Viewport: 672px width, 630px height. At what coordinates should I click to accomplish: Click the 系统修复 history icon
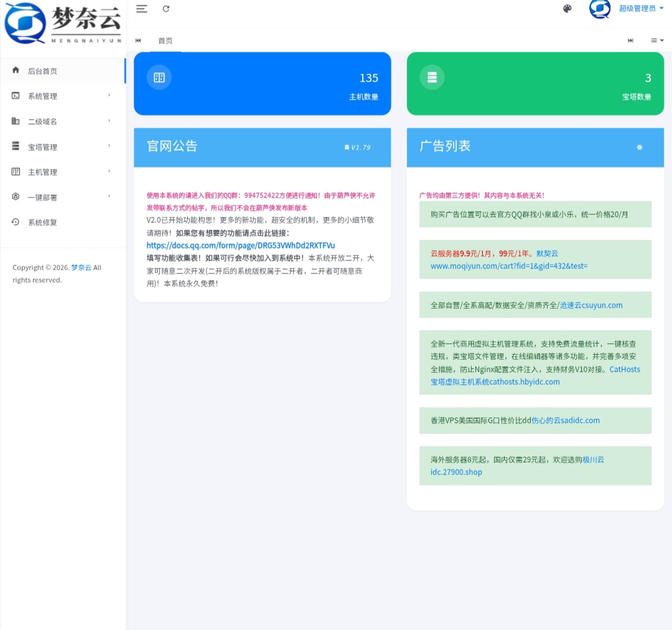pyautogui.click(x=16, y=222)
